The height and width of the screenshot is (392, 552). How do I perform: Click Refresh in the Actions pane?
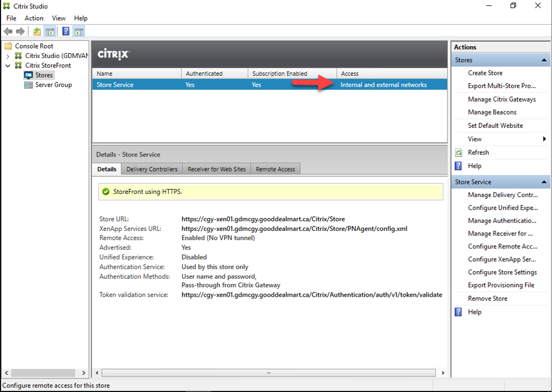tap(478, 152)
